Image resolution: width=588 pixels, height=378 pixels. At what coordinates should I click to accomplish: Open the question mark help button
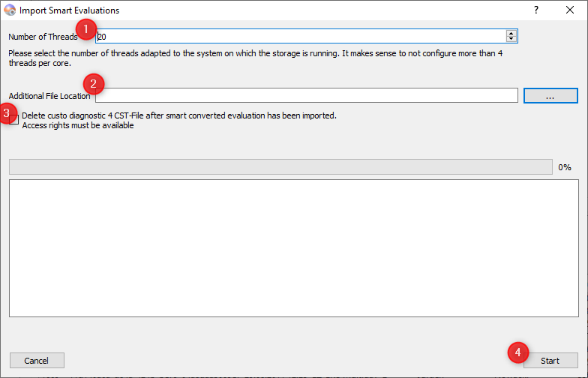[536, 10]
